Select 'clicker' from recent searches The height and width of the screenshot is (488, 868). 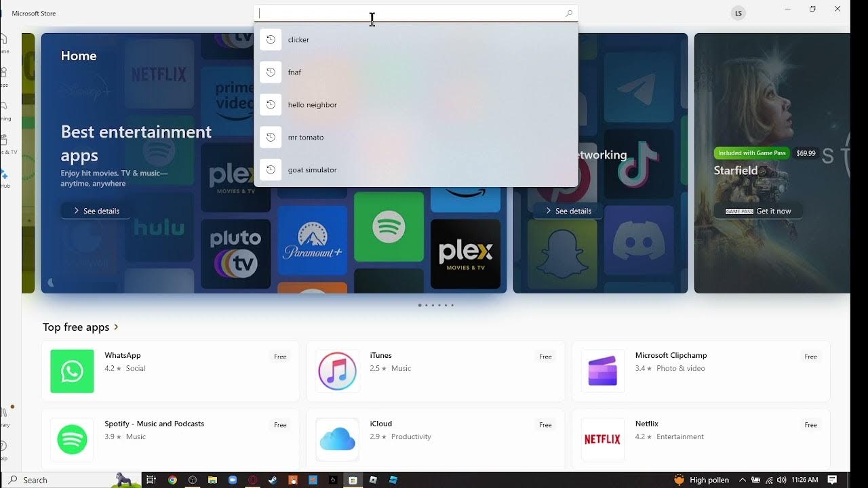416,39
